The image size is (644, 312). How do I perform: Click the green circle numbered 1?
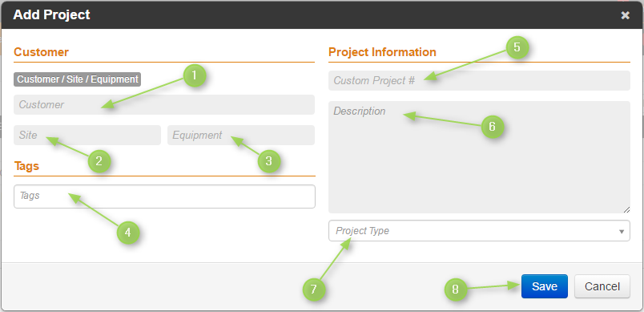click(195, 75)
